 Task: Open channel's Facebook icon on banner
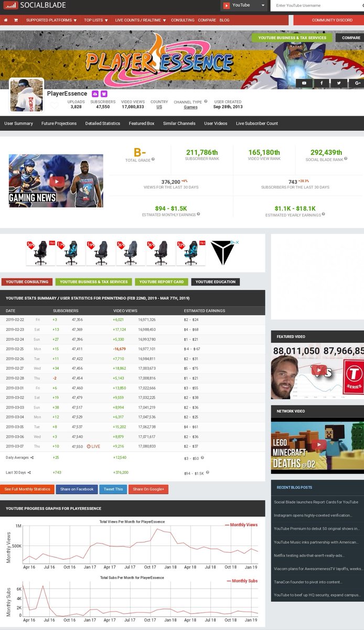[322, 83]
